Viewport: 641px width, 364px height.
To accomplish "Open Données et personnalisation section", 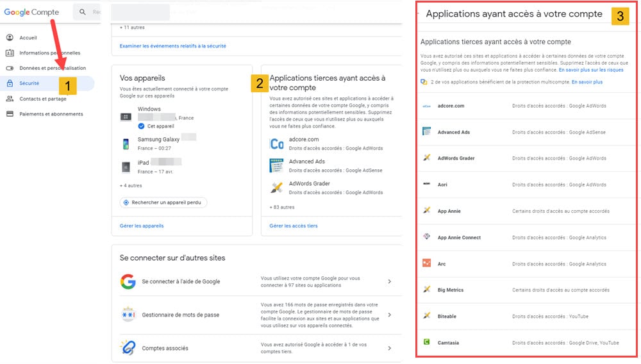I will point(53,68).
